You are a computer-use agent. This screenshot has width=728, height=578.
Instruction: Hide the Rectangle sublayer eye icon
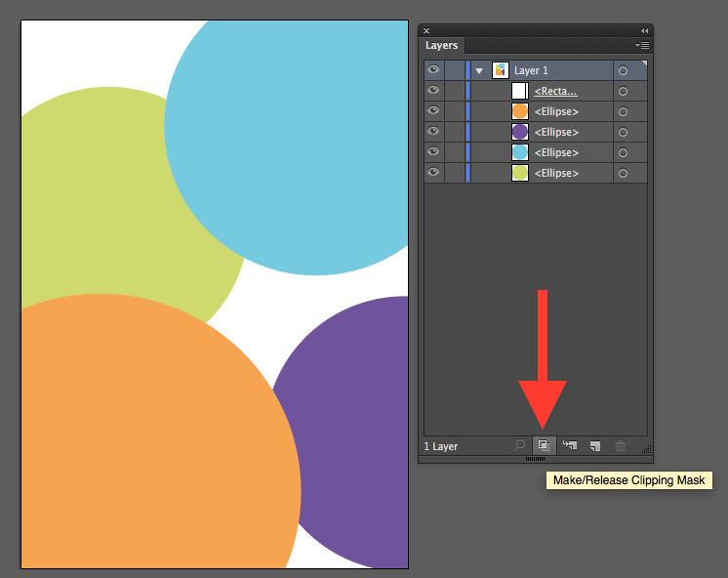pyautogui.click(x=433, y=90)
